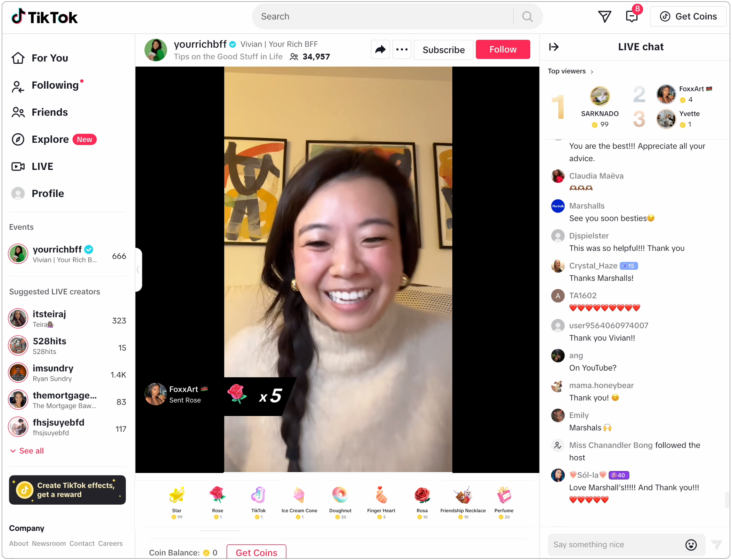The height and width of the screenshot is (560, 732).
Task: Open the inbox messages icon with badge
Action: pos(632,16)
